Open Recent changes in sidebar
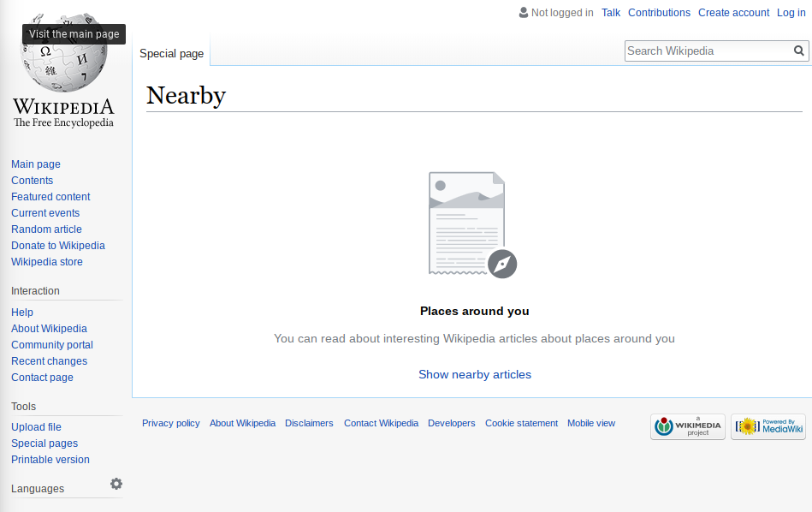The image size is (812, 512). 49,361
